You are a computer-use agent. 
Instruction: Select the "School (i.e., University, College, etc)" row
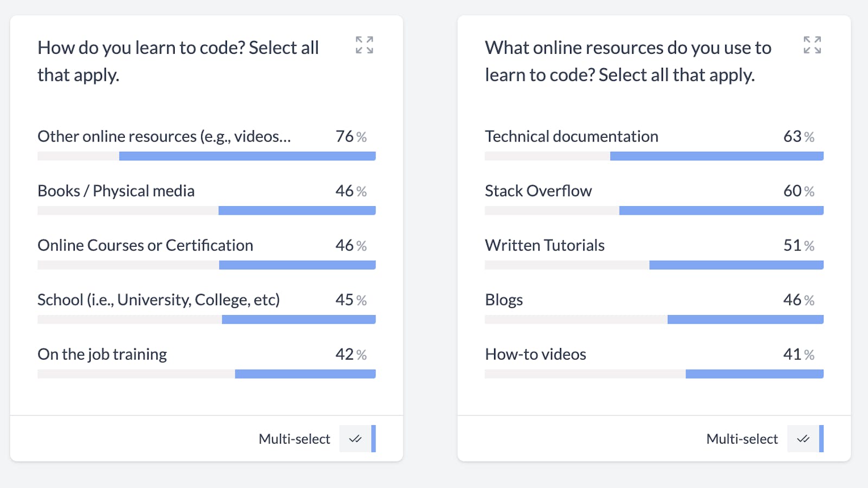pyautogui.click(x=158, y=300)
